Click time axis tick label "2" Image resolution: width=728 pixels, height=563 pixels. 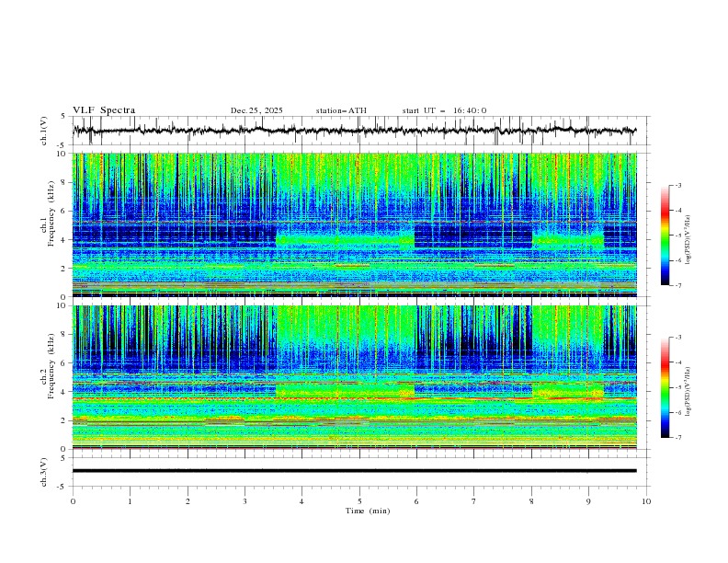pos(188,501)
